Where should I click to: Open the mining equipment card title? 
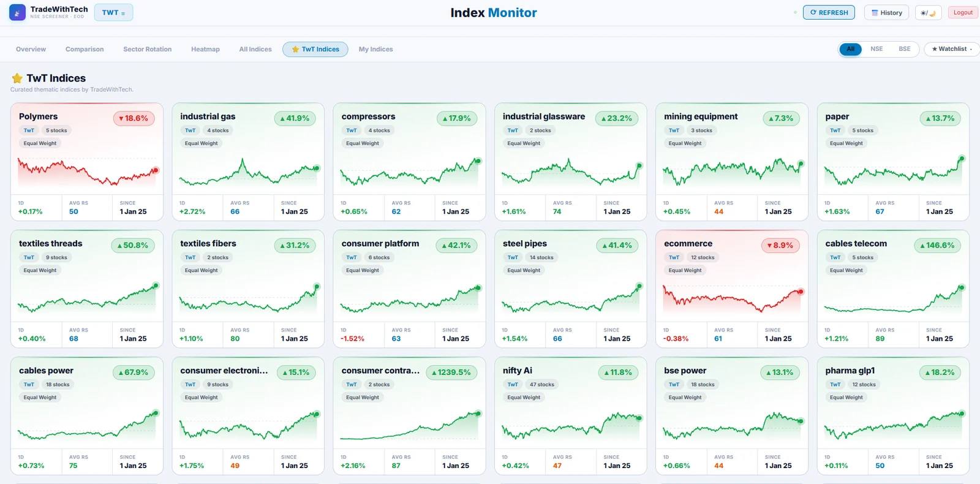701,116
